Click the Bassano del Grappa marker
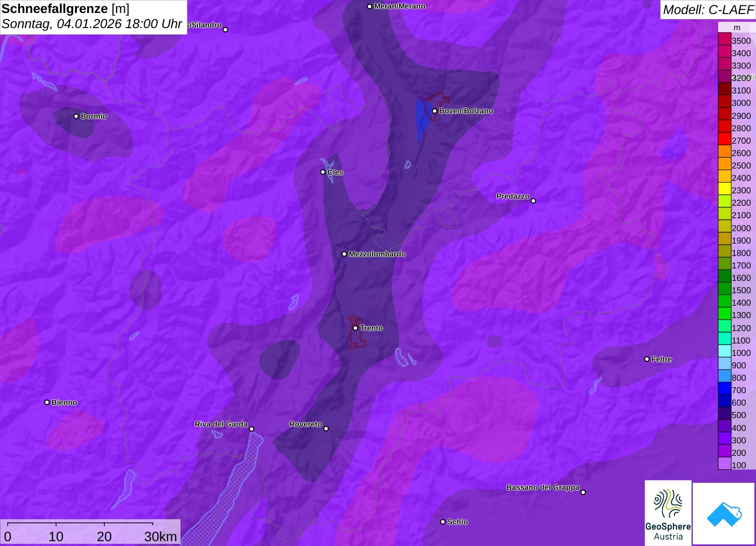756x546 pixels. (583, 492)
